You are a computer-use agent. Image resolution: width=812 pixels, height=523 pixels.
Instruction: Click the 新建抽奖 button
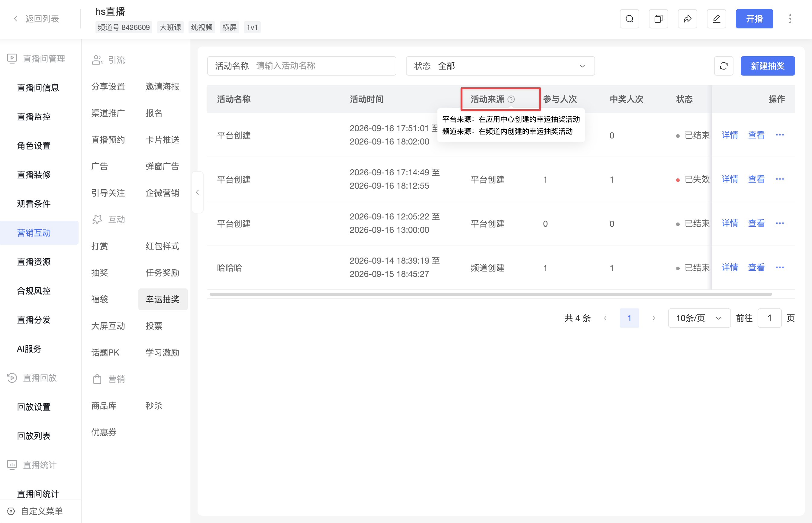pos(768,66)
